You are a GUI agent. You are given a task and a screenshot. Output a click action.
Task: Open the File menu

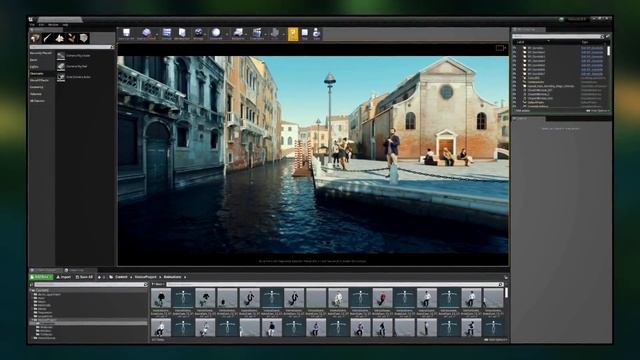point(32,25)
